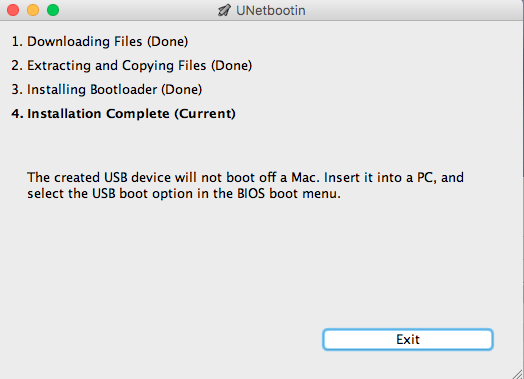
Task: Minimize the window using the yellow button
Action: (x=33, y=10)
